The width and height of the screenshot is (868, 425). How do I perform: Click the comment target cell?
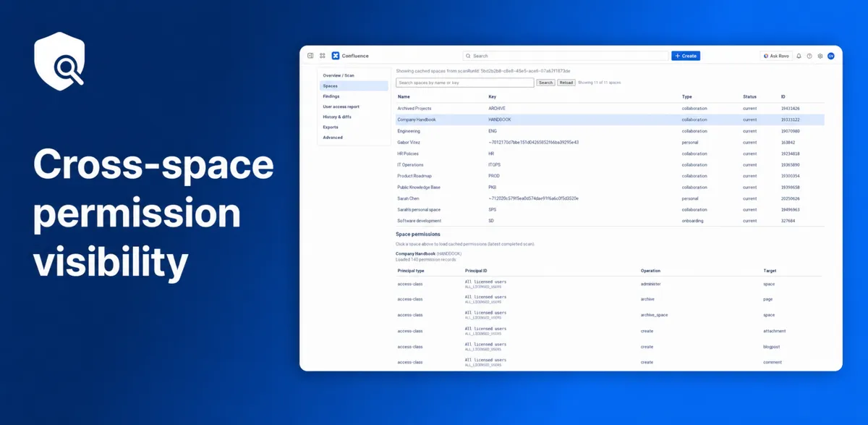click(772, 362)
